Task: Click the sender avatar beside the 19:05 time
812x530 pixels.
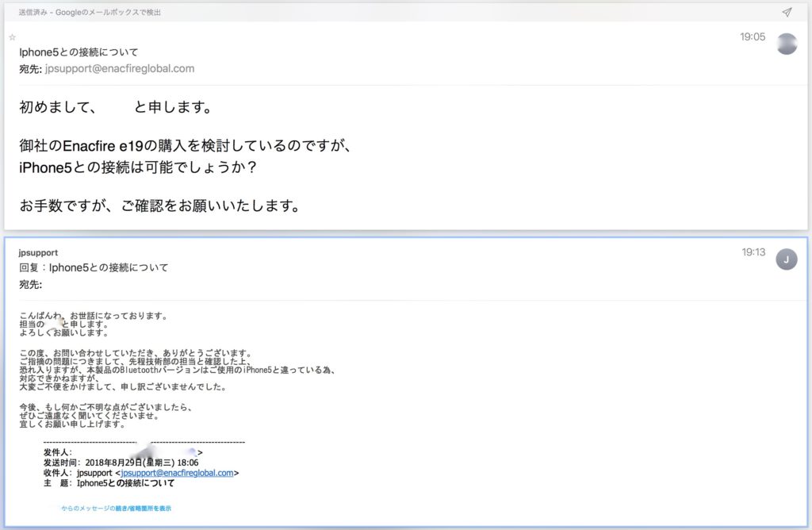Action: tap(787, 44)
